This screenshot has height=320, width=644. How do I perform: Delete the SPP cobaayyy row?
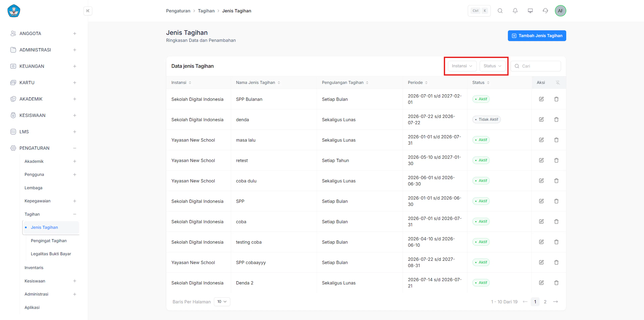[556, 262]
